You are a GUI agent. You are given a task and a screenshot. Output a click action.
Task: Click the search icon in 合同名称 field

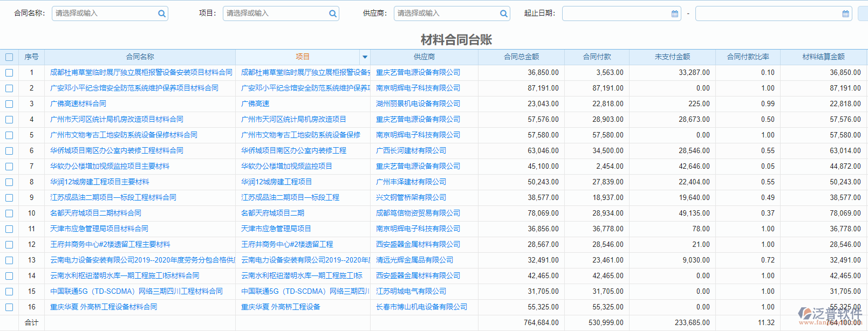point(161,13)
